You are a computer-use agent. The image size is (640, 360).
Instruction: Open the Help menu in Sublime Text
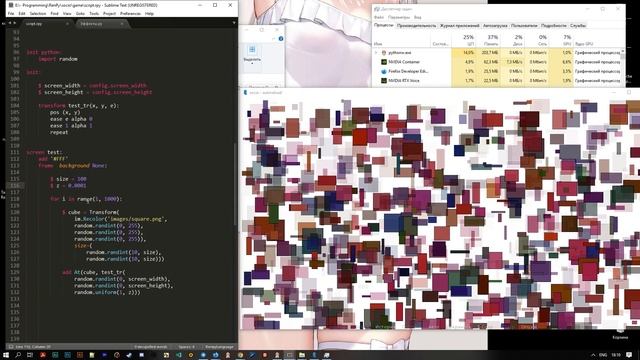coord(149,13)
